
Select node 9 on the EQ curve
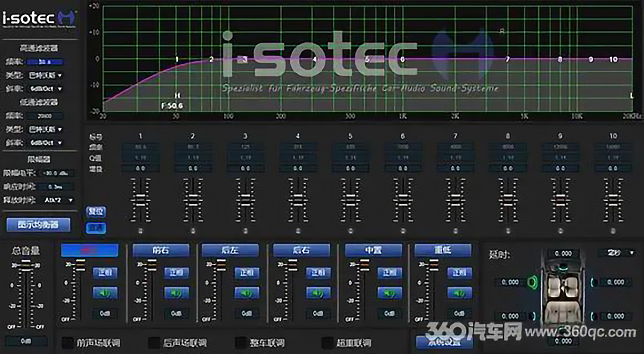[590, 60]
